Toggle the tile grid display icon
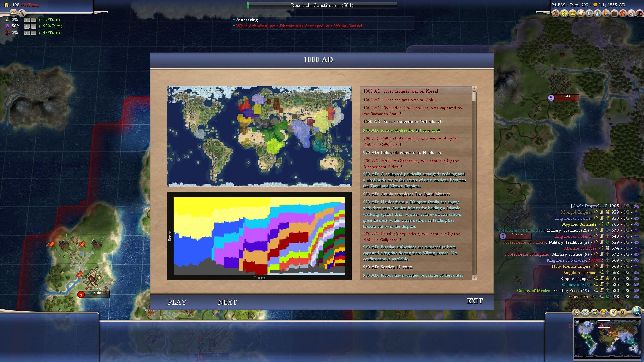The height and width of the screenshot is (362, 644). coord(585,313)
